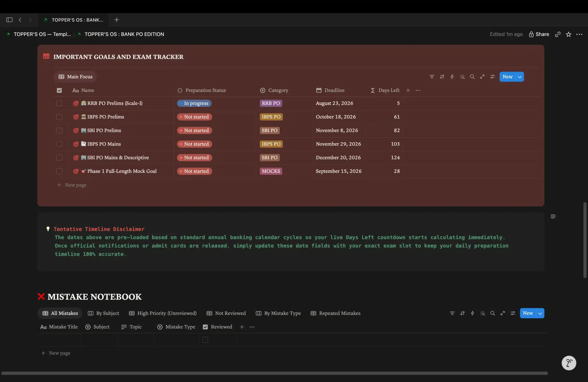Expand dropdown arrow beside Mistake Notebook New

pyautogui.click(x=540, y=313)
